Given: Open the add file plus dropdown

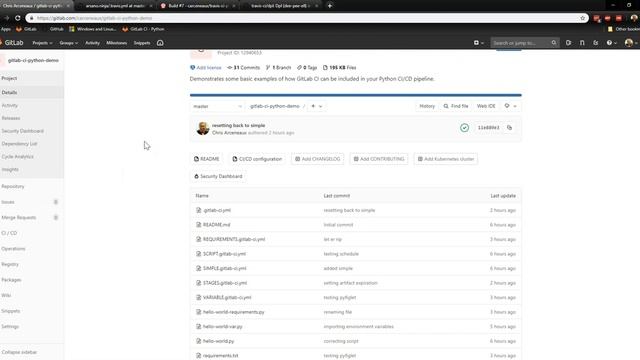Looking at the screenshot, I should (x=316, y=106).
